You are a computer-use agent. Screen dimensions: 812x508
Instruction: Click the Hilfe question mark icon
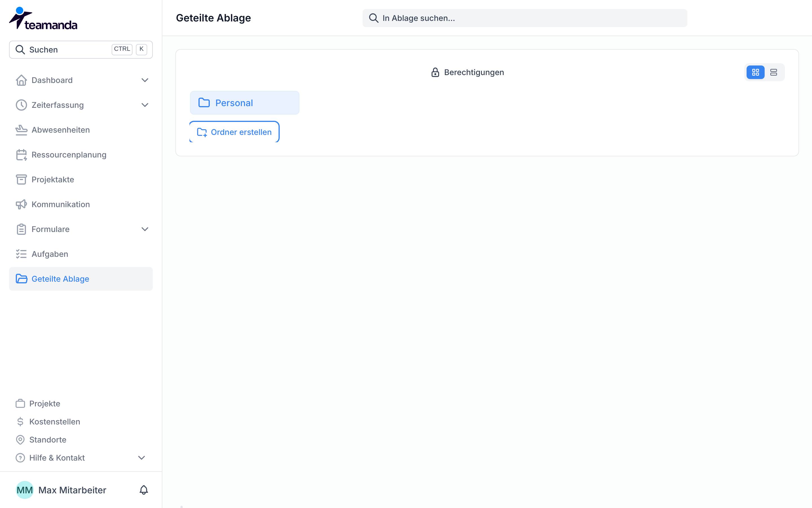pos(20,457)
